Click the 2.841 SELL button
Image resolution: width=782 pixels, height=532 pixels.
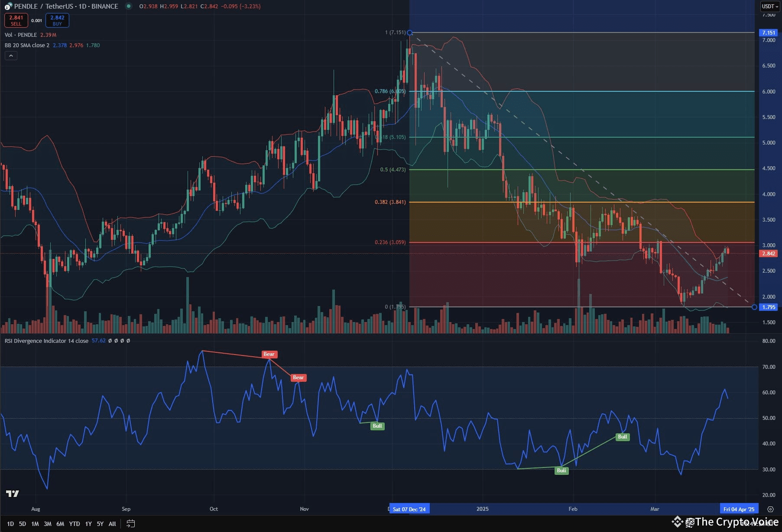(x=16, y=20)
